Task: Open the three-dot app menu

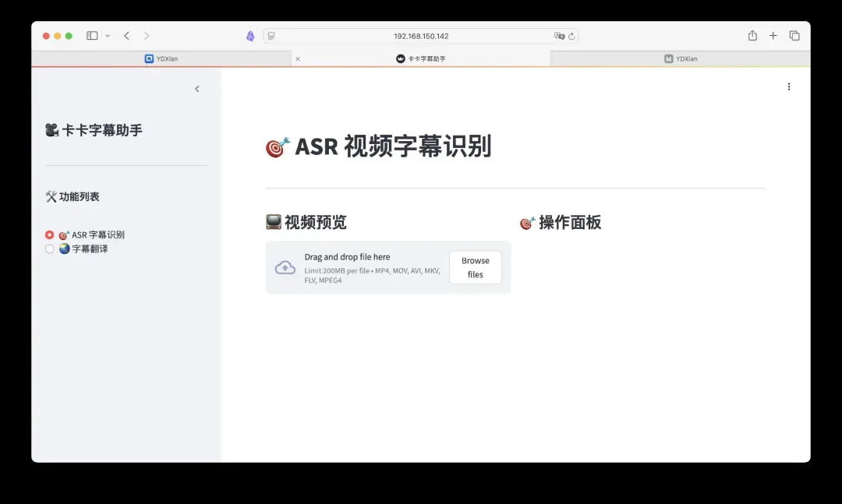Action: point(789,87)
